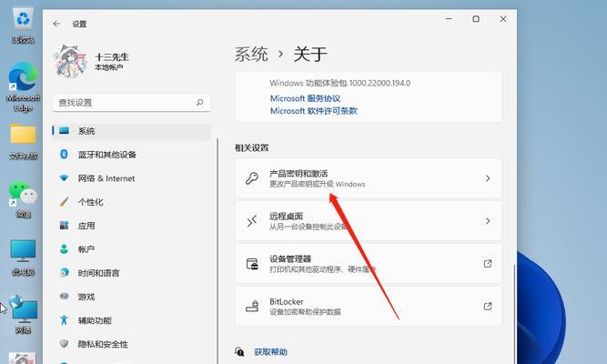Click 获取帮助 link
Screen dimensions: 607x364
270,352
